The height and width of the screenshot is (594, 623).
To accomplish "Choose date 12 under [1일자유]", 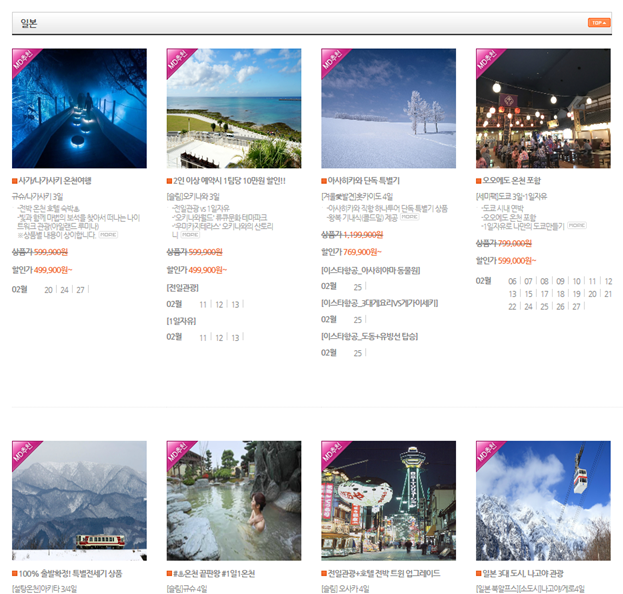I will coord(219,338).
